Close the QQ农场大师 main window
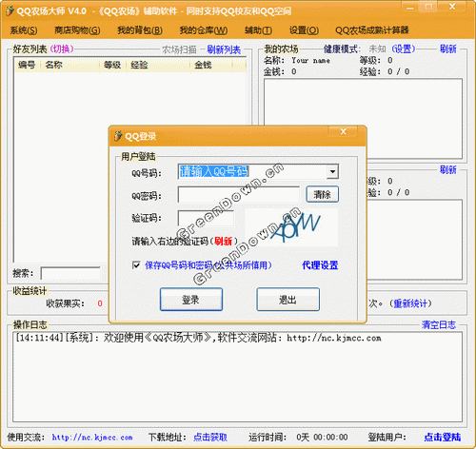Screen dimensions: 476x449 click(452, 7)
